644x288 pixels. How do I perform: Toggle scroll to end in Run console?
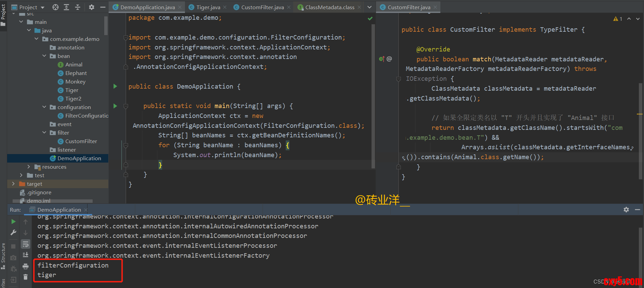(x=26, y=255)
